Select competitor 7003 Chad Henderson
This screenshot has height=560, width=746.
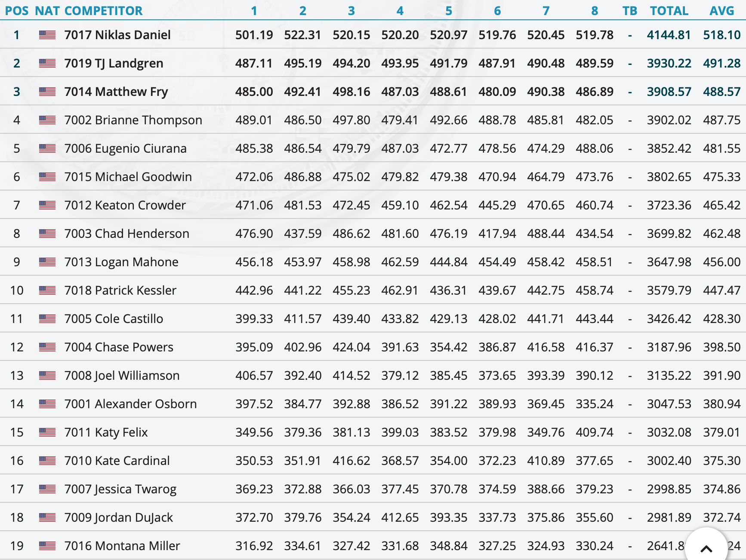click(126, 234)
